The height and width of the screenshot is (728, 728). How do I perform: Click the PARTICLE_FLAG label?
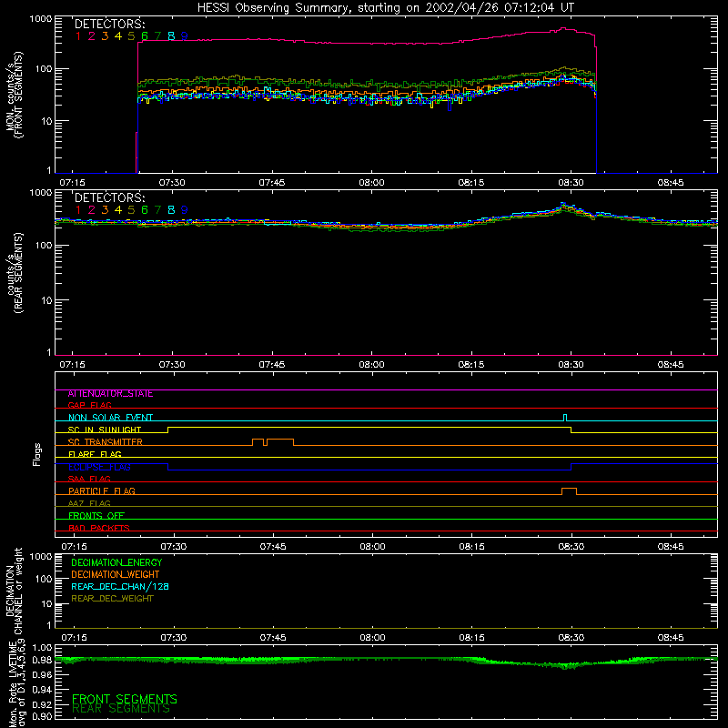(x=102, y=491)
